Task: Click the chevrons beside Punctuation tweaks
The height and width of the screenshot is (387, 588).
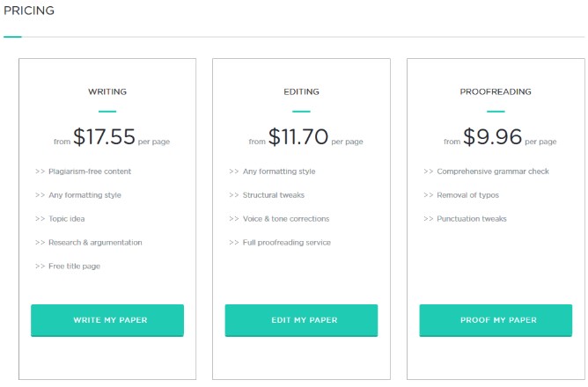Action: click(429, 219)
